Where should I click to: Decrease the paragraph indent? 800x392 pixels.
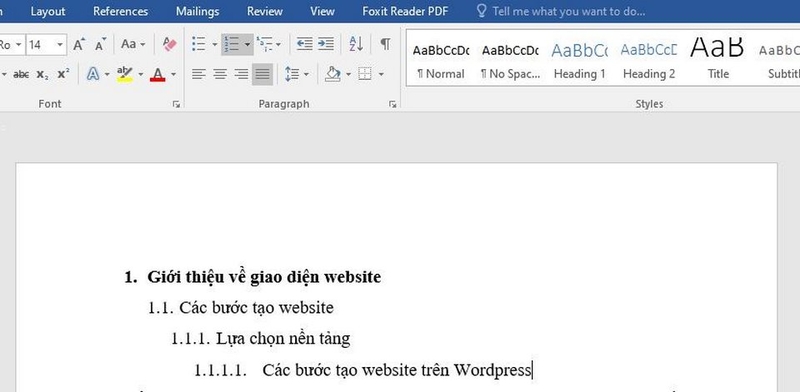click(305, 44)
